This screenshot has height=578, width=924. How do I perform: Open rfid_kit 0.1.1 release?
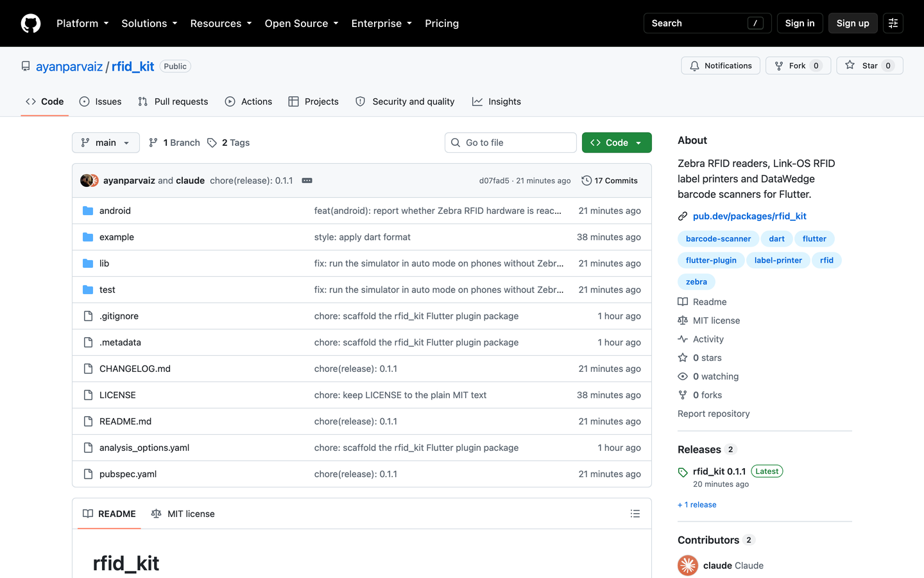point(719,471)
